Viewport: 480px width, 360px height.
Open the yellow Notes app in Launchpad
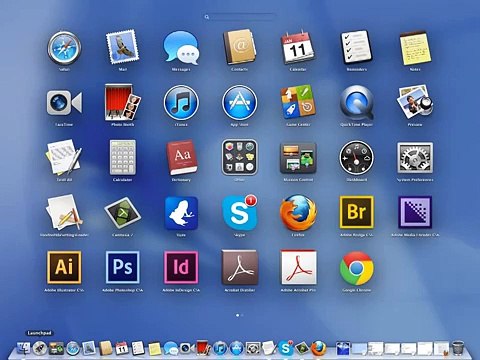click(415, 48)
